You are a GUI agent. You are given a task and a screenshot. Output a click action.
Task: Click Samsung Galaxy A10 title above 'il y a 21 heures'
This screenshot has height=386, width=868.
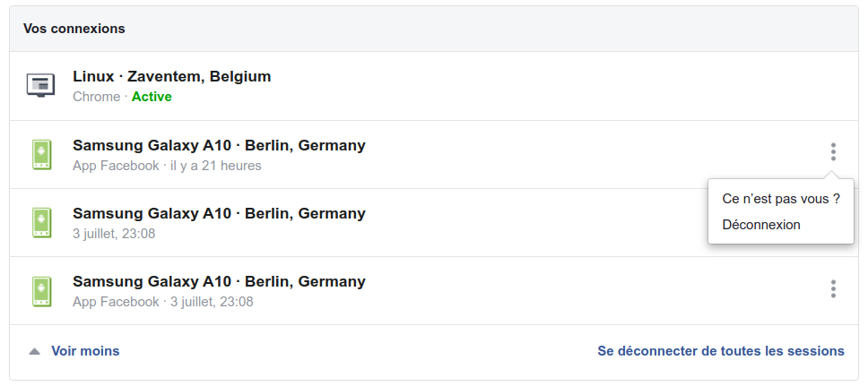coord(219,145)
